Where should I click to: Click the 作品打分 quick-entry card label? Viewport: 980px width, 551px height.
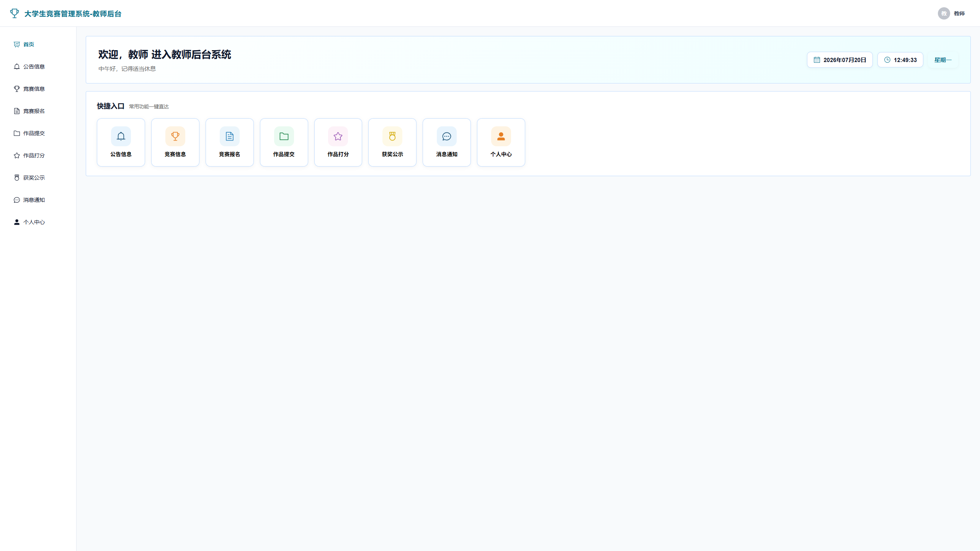click(338, 154)
